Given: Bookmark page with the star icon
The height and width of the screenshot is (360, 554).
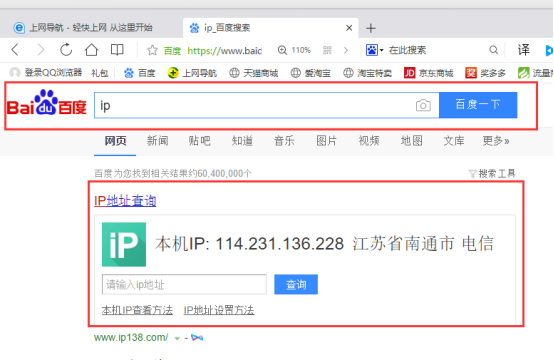Looking at the screenshot, I should (152, 50).
